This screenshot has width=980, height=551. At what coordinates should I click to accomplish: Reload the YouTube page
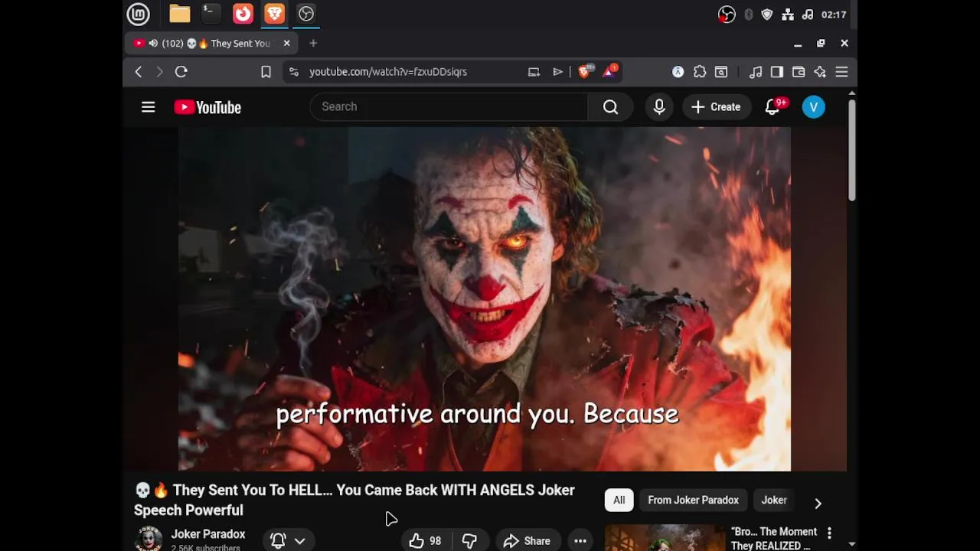(181, 71)
